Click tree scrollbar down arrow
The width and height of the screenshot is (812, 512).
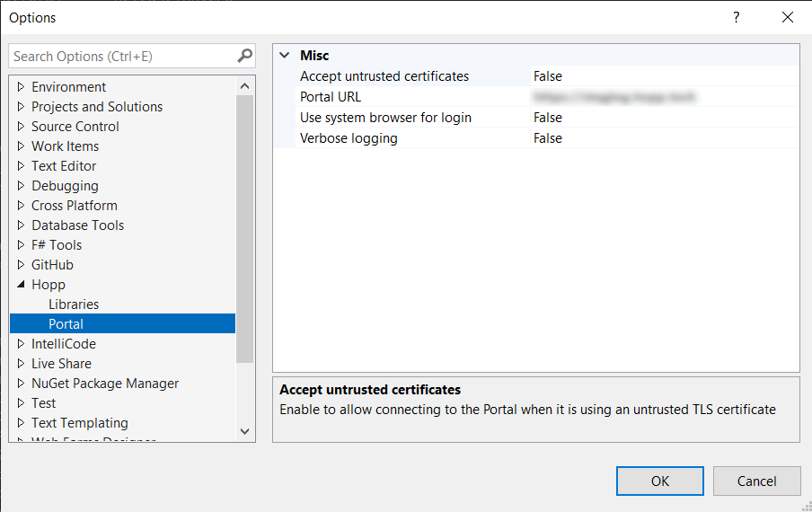point(245,431)
